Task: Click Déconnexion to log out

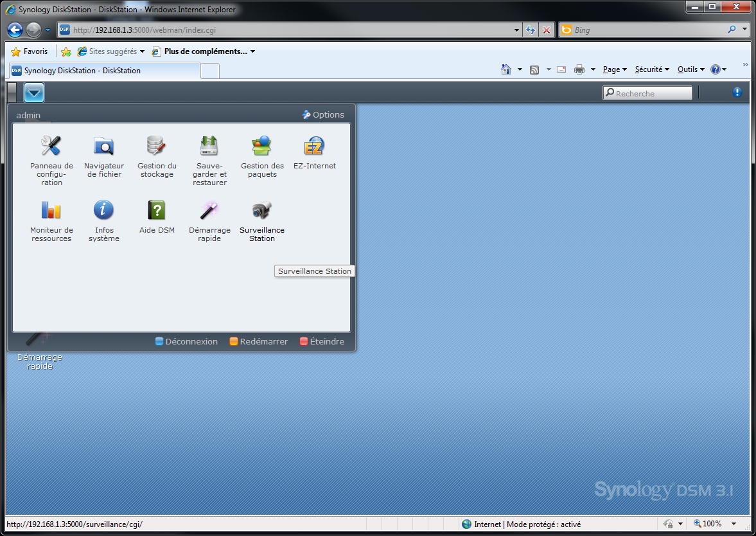Action: tap(186, 341)
